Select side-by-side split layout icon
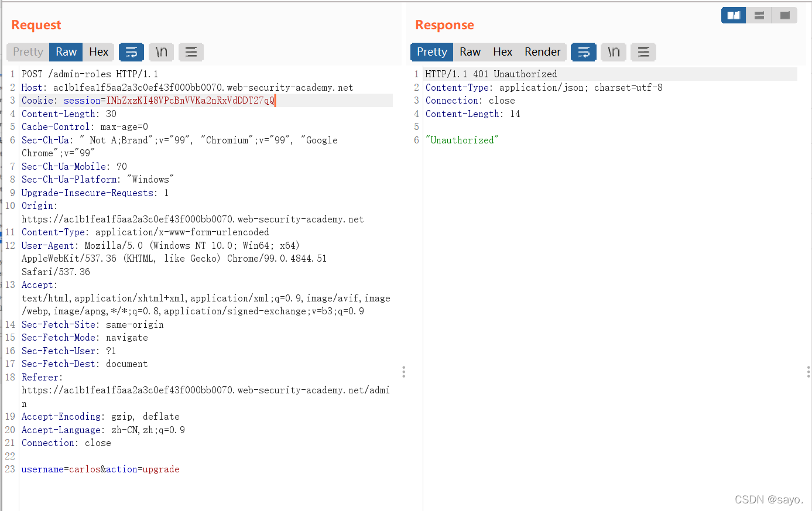Viewport: 812px width, 511px height. pyautogui.click(x=734, y=15)
